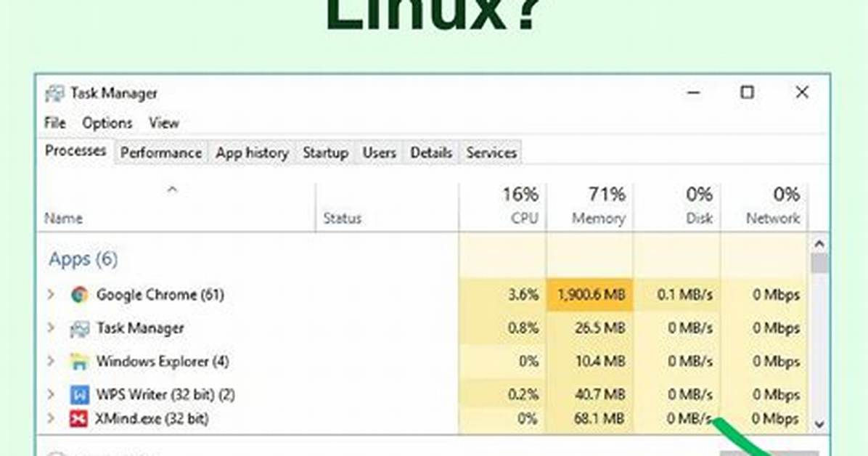
Task: Click the 0.8% CPU cell
Action: [x=503, y=328]
